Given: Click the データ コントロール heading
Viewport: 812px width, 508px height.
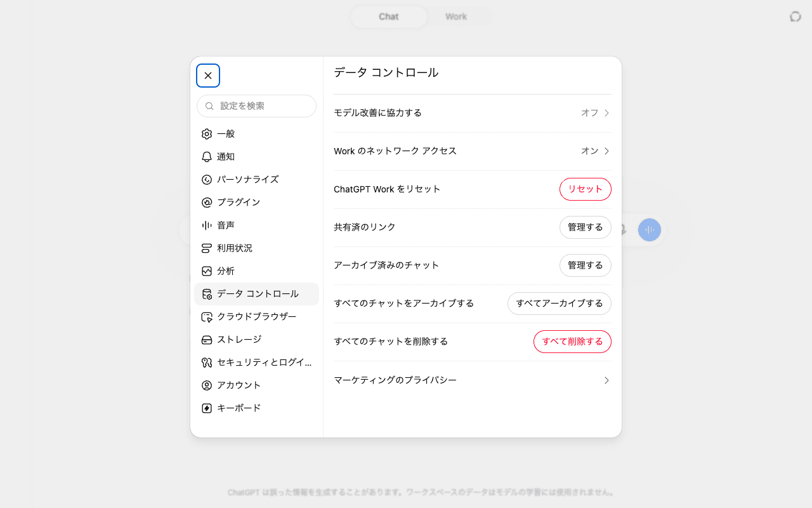Looking at the screenshot, I should [386, 72].
